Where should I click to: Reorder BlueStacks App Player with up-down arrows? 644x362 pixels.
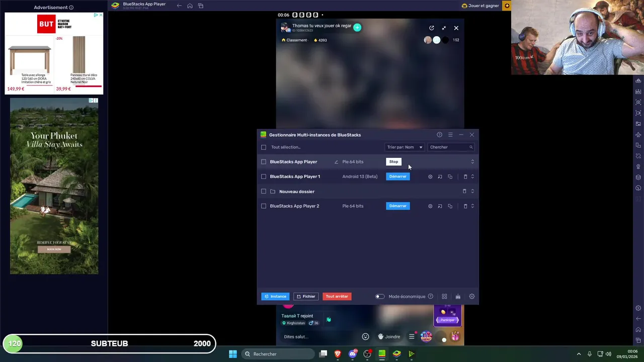[x=472, y=162]
